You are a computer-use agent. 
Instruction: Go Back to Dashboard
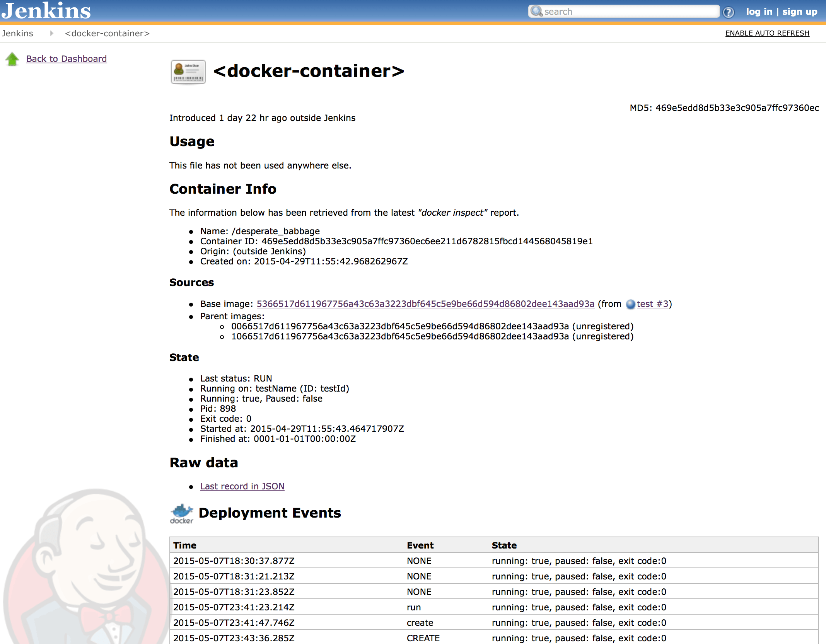coord(67,58)
